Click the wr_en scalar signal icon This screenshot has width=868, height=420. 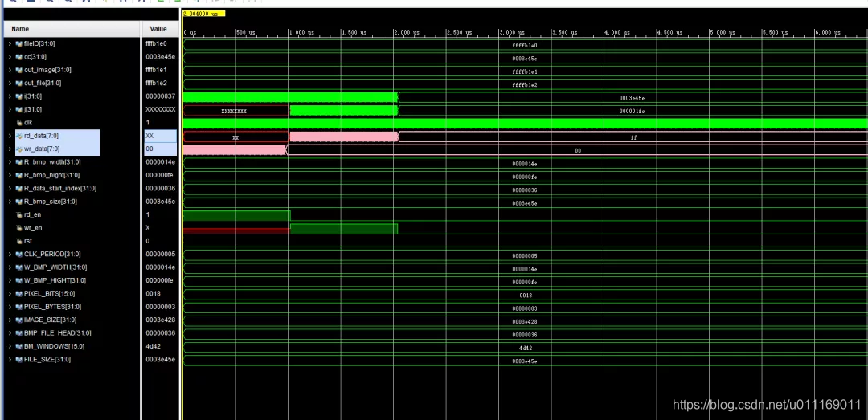(18, 228)
